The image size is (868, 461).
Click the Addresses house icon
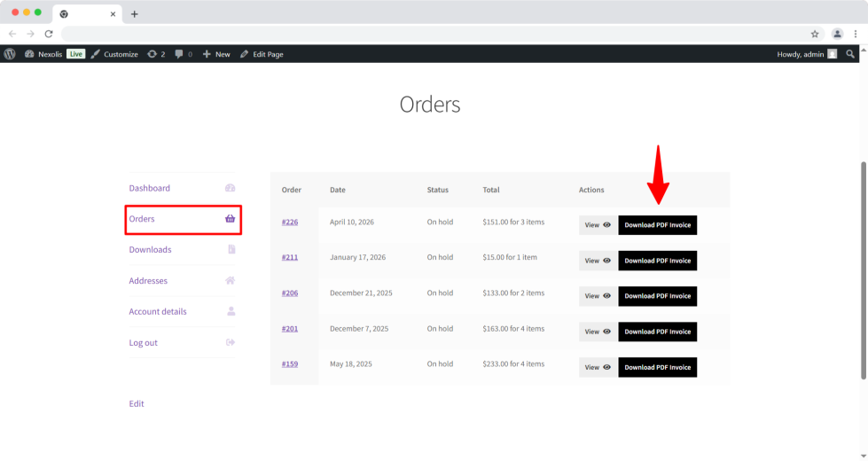click(231, 280)
